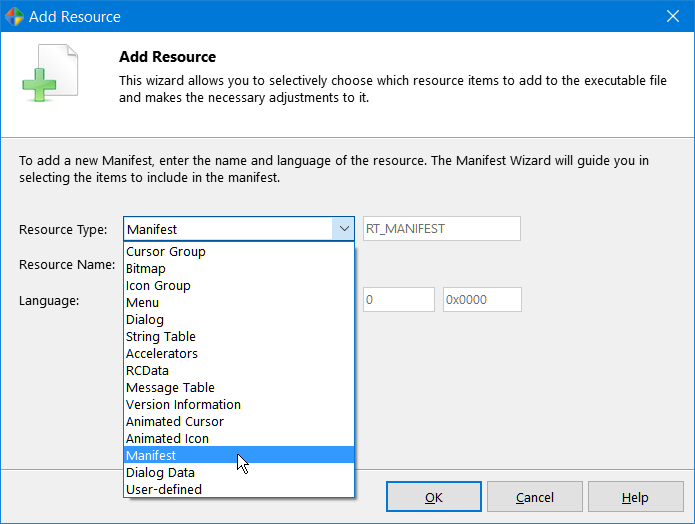The height and width of the screenshot is (524, 695).
Task: Choose Bitmap resource type
Action: (239, 269)
